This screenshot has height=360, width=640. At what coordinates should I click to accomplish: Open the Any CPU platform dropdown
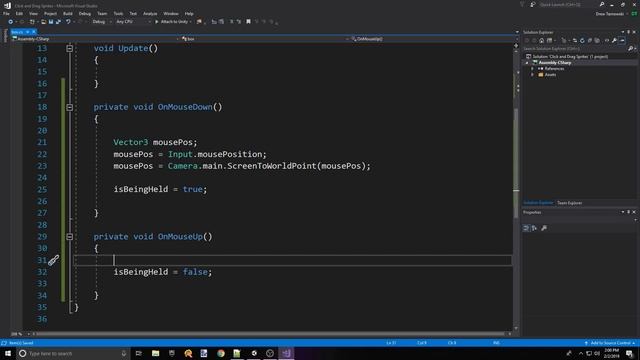[x=133, y=22]
